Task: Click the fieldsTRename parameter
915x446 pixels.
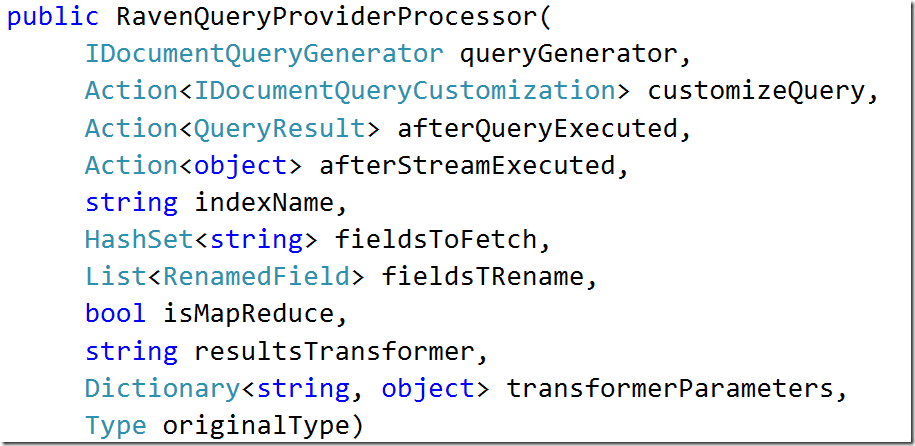Action: 482,277
